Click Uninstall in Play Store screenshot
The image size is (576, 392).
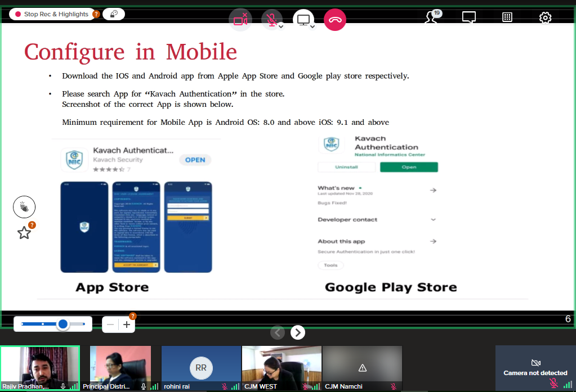click(346, 167)
